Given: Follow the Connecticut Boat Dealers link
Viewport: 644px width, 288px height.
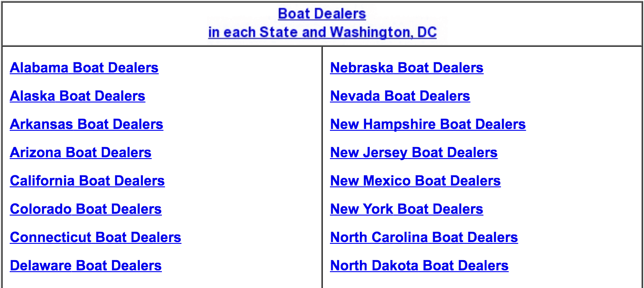Looking at the screenshot, I should click(95, 237).
